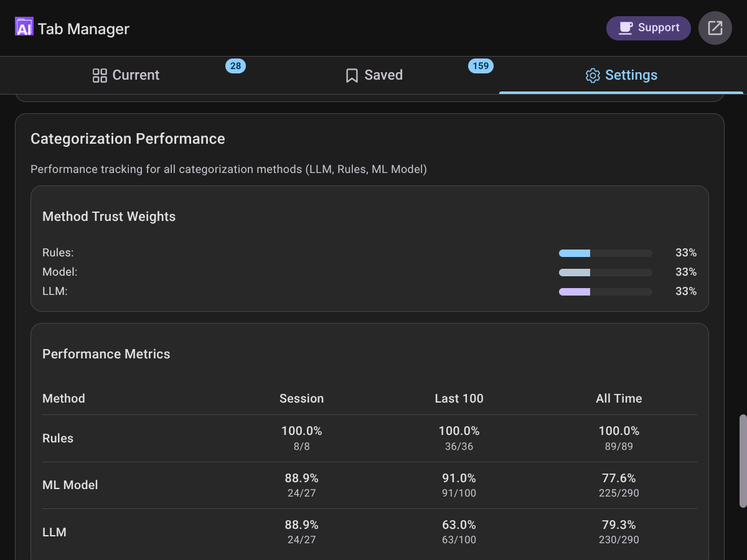747x560 pixels.
Task: Open the pop-out window icon button
Action: 715,28
